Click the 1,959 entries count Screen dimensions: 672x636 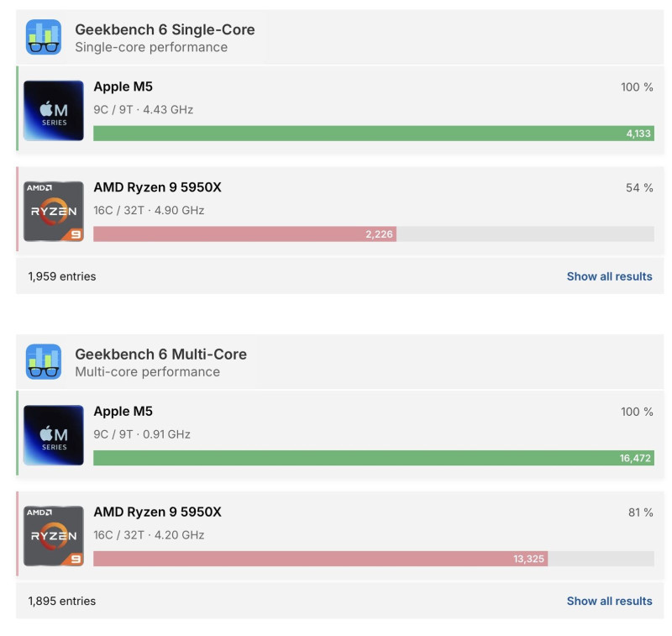coord(62,276)
